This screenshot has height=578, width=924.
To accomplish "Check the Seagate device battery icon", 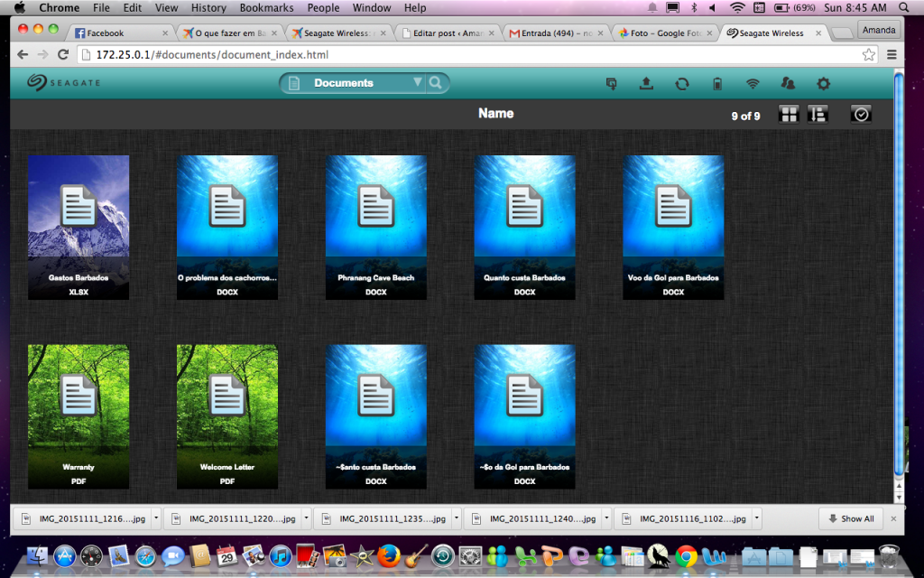I will [x=717, y=84].
